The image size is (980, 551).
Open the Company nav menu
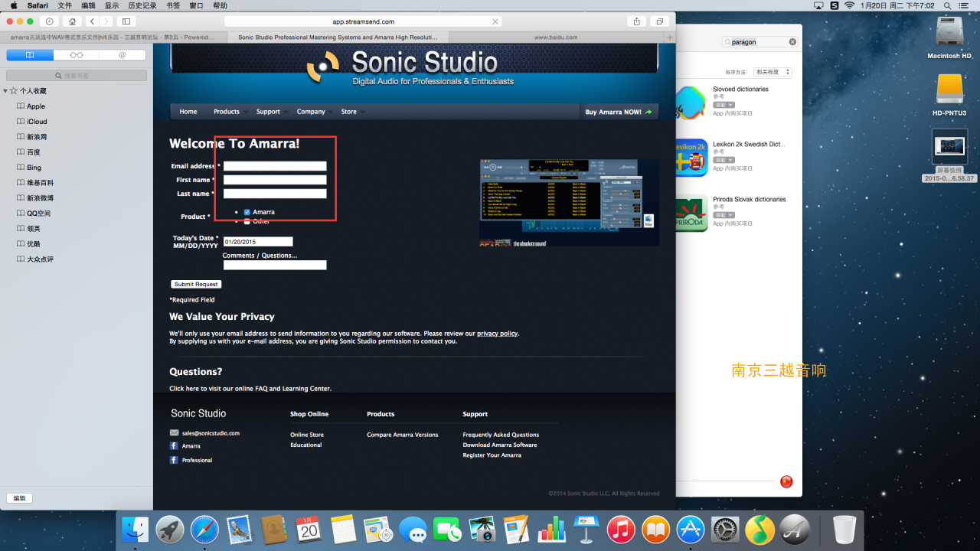tap(311, 112)
